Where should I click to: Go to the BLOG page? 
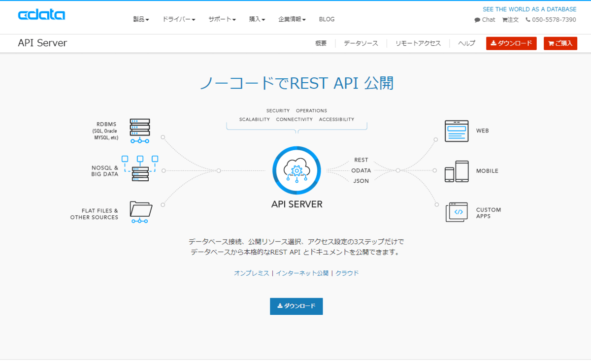click(x=327, y=19)
